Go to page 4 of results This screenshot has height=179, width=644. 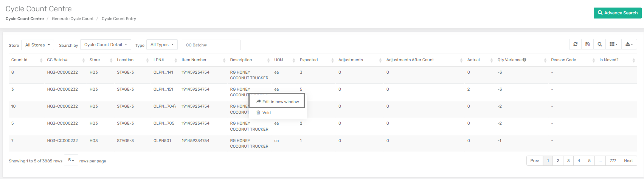click(579, 160)
